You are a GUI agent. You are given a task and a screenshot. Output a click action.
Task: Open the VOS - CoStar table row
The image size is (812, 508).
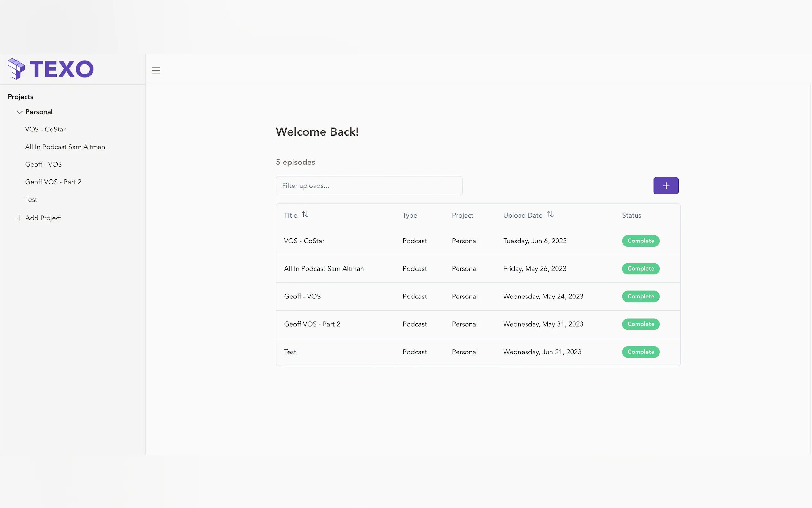click(x=304, y=241)
